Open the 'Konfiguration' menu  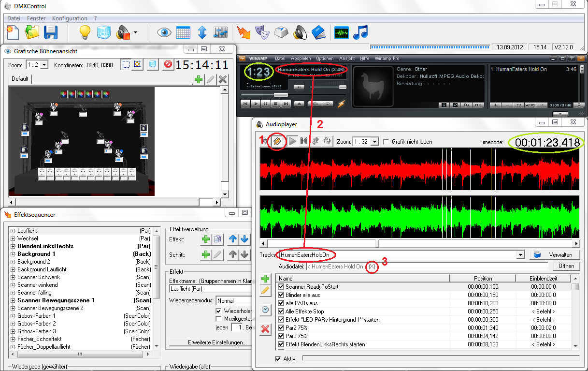(70, 18)
